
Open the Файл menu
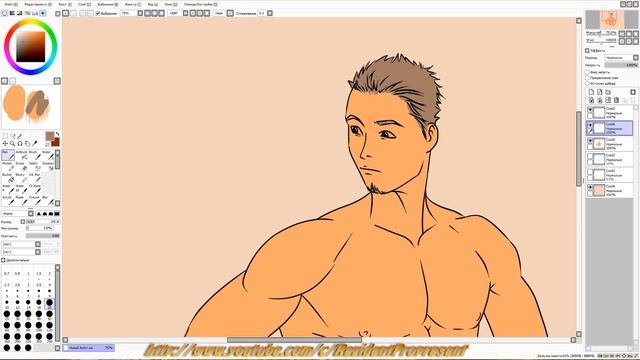click(x=11, y=4)
